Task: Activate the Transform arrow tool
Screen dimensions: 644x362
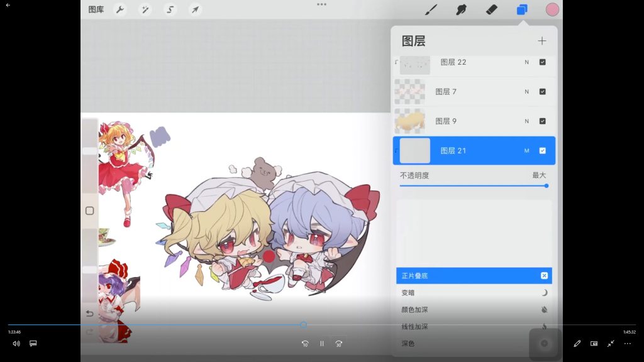Action: click(196, 9)
